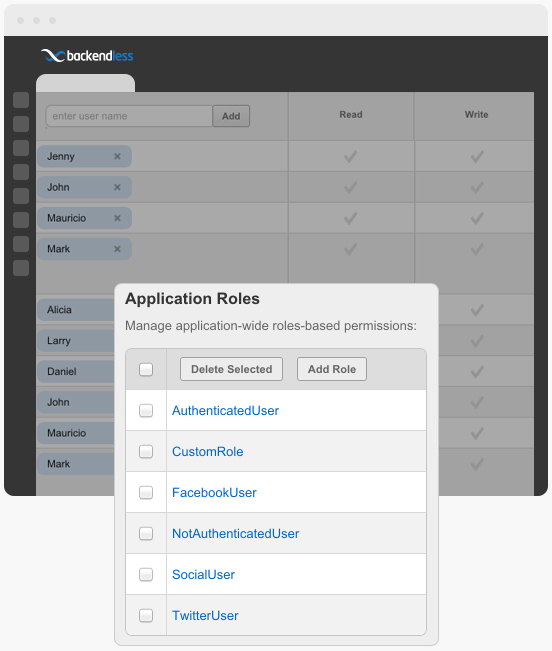Open the NotAuthenticatedUser role link
This screenshot has height=651, width=552.
pyautogui.click(x=236, y=534)
